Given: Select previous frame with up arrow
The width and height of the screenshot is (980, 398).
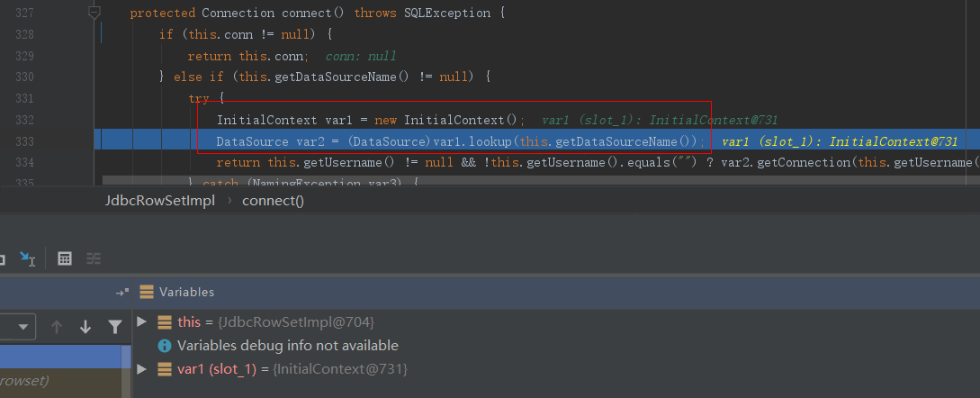Looking at the screenshot, I should pyautogui.click(x=57, y=326).
